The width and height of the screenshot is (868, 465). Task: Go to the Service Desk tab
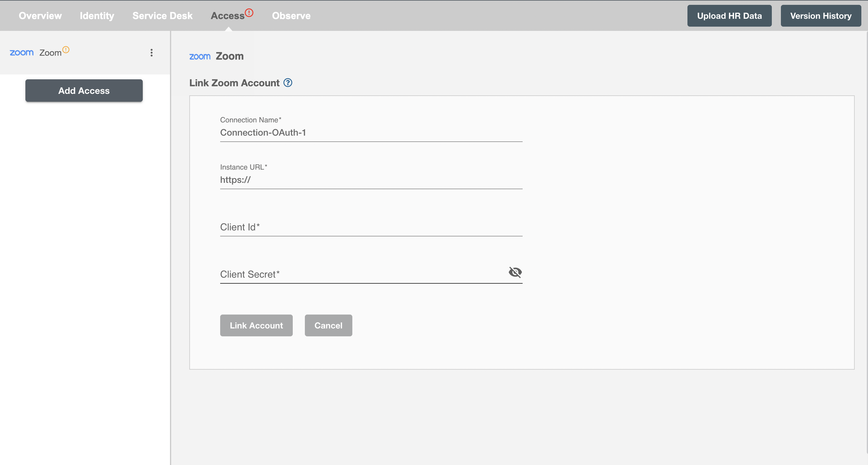(162, 16)
